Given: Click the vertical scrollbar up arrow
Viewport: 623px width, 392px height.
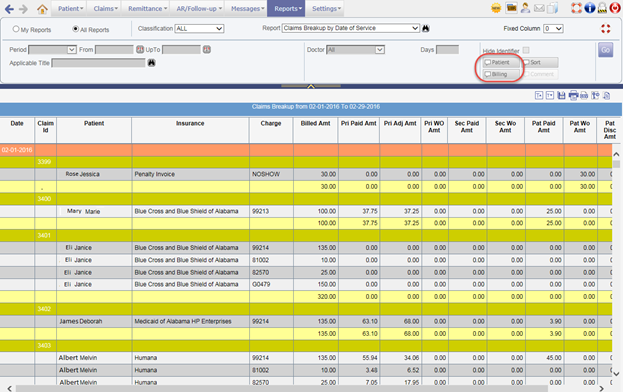Looking at the screenshot, I should click(x=616, y=154).
